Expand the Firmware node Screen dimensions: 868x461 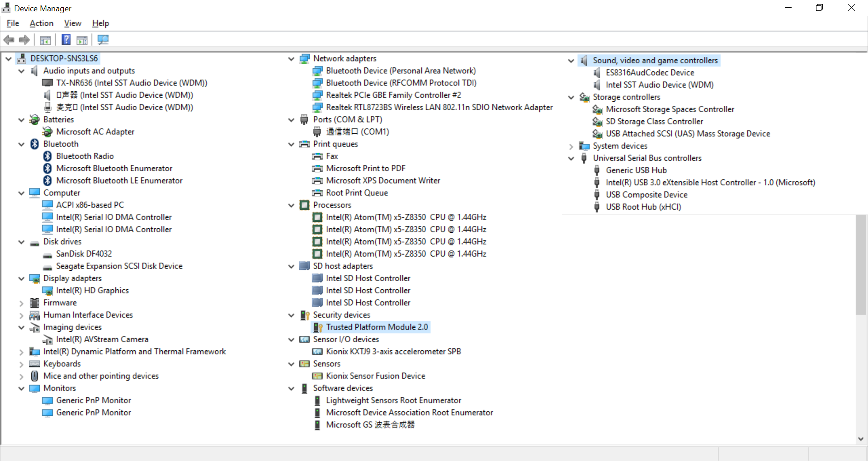tap(21, 303)
